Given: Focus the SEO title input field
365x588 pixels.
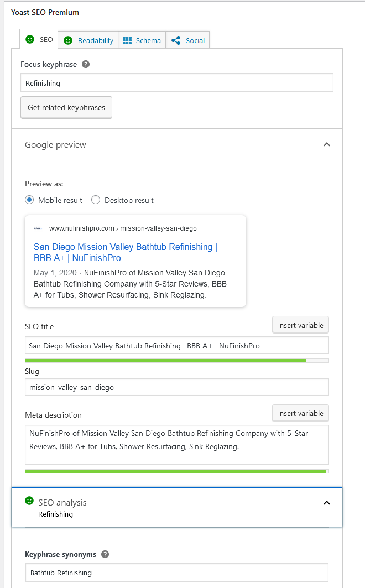Looking at the screenshot, I should click(177, 345).
